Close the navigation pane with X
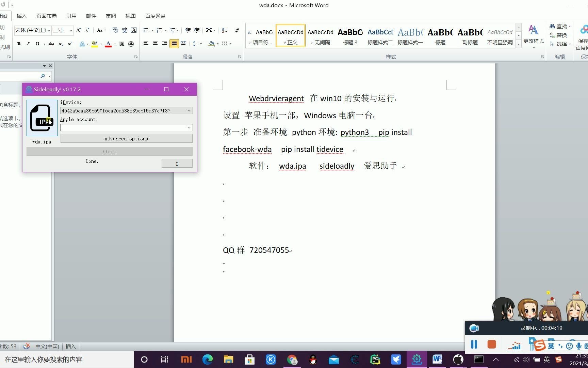Viewport: 588px width, 368px height. [50, 66]
